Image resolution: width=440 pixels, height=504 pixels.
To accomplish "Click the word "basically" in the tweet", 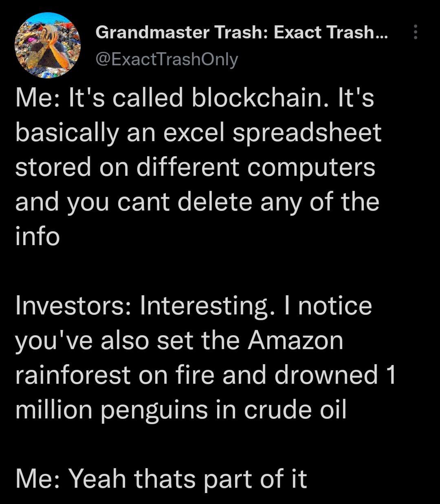I will point(66,133).
